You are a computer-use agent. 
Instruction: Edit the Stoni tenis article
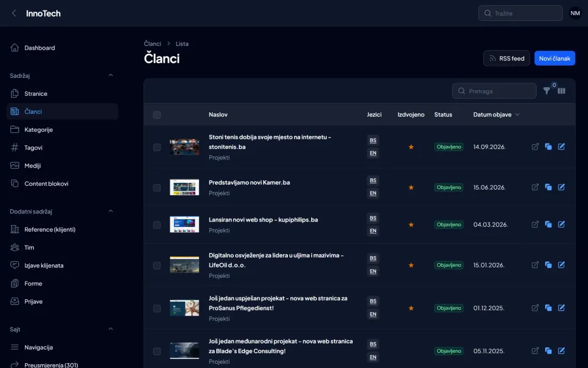pos(562,147)
